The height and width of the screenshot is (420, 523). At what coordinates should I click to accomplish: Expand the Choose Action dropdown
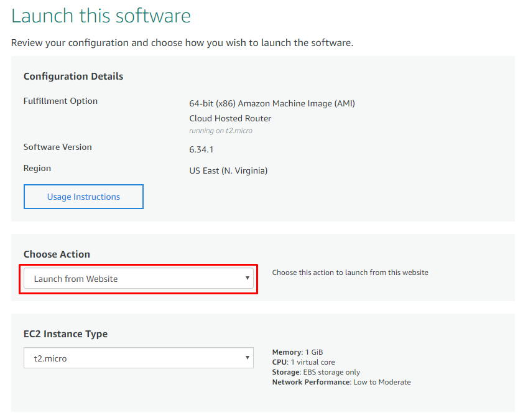[x=139, y=279]
